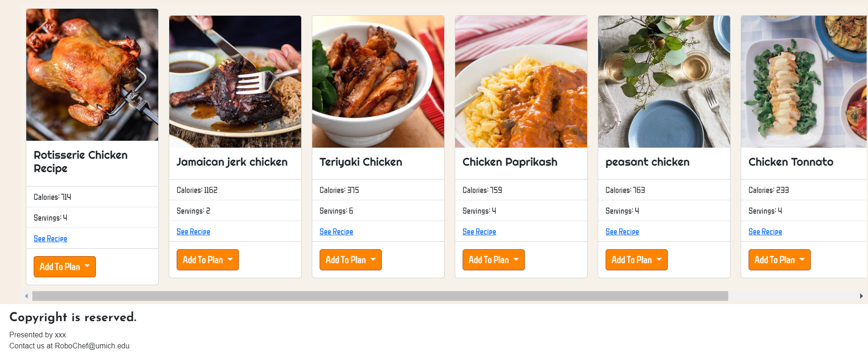The height and width of the screenshot is (359, 868).
Task: Click the Teriyaki Chicken bowl picture
Action: tap(378, 82)
